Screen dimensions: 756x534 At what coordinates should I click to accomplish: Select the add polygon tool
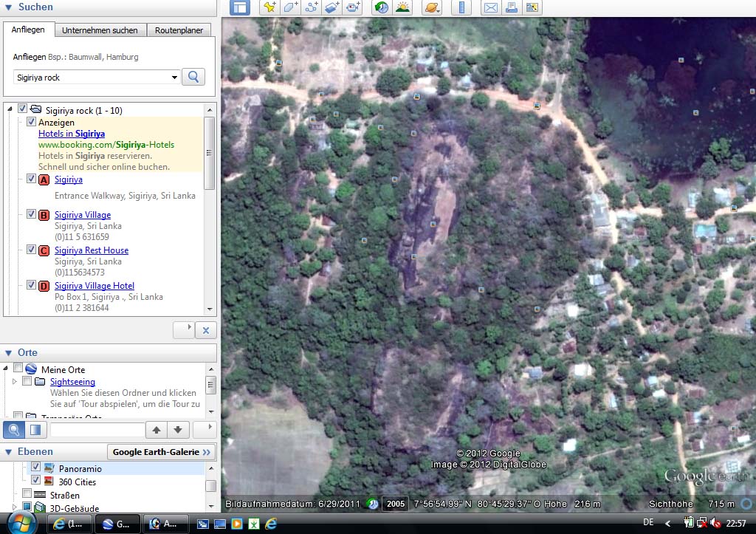click(291, 7)
